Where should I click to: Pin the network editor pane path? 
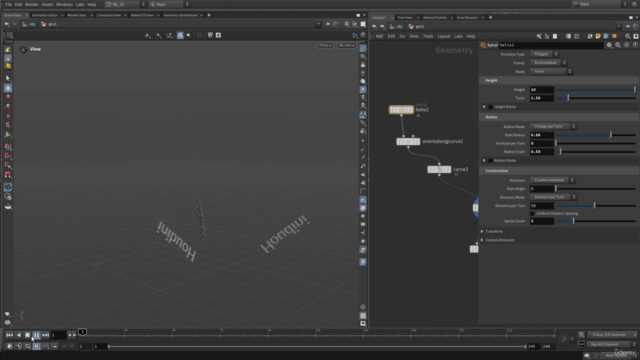[x=628, y=27]
